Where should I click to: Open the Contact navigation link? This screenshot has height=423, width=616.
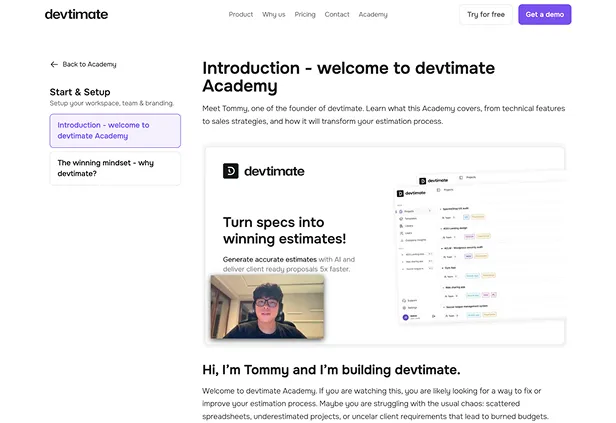pyautogui.click(x=337, y=15)
